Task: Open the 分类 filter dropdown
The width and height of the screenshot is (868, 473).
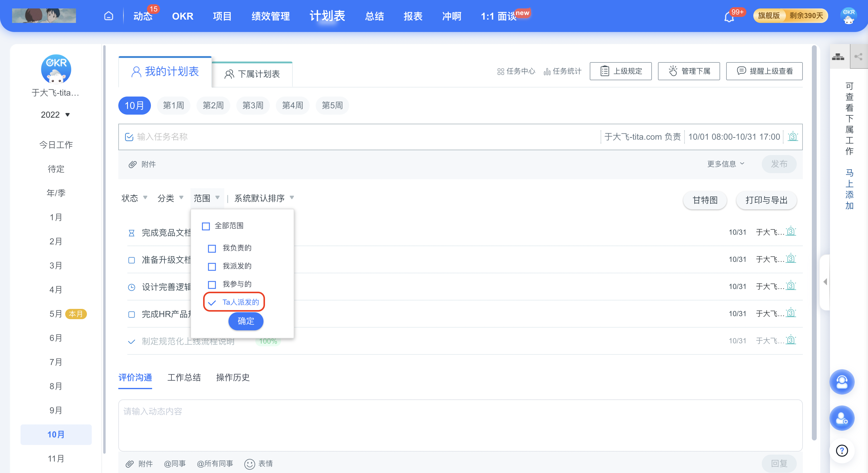Action: coord(170,198)
